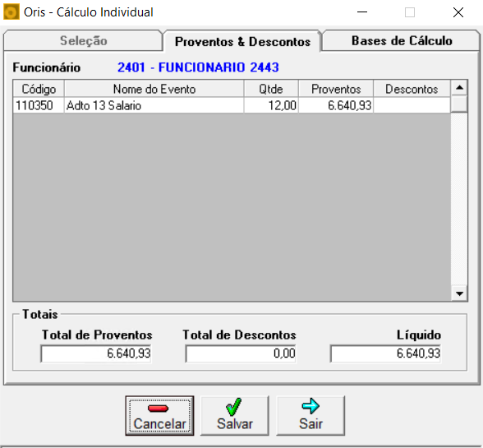Click the Proventos column header
The width and height of the screenshot is (483, 448).
click(x=336, y=89)
